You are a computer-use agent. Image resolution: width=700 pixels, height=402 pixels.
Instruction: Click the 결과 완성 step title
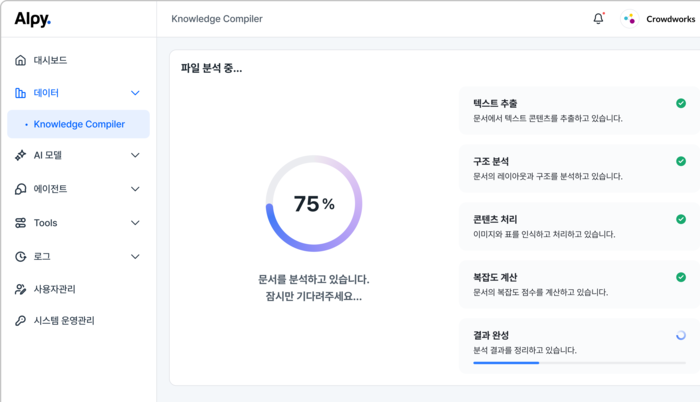pyautogui.click(x=491, y=335)
